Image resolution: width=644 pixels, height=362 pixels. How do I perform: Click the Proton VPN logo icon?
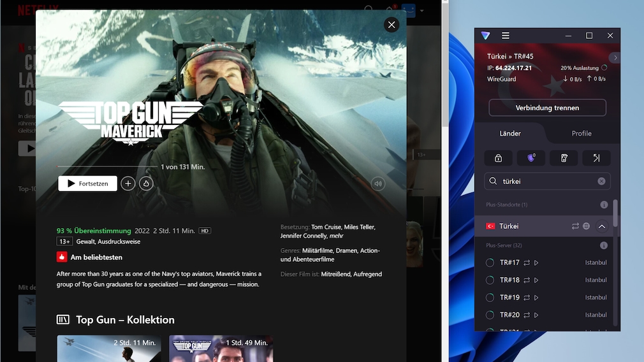coord(486,36)
